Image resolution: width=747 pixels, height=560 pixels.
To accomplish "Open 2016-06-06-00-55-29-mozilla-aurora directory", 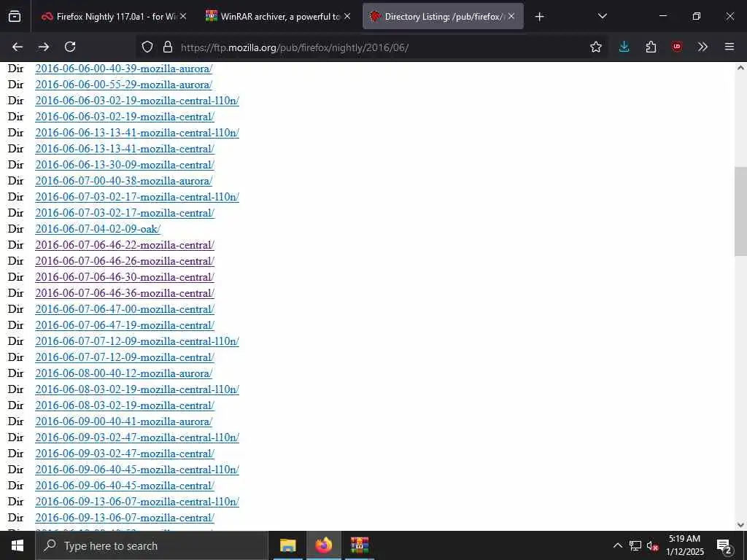I will 124,85.
